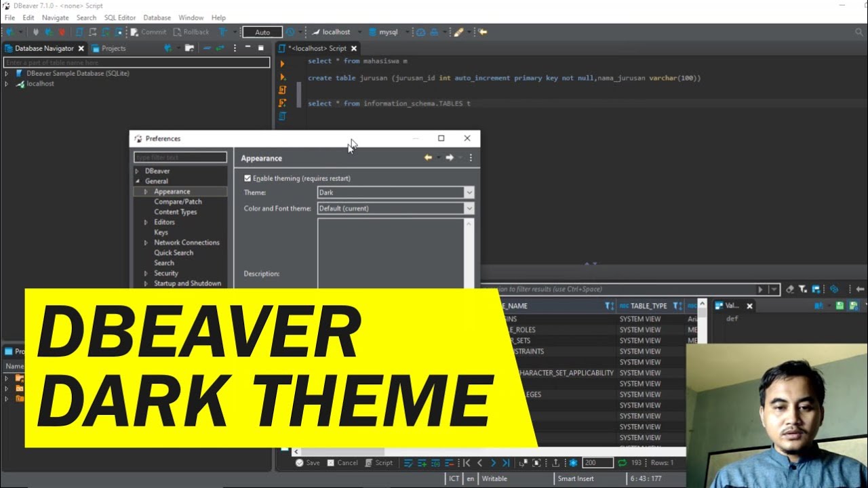The width and height of the screenshot is (868, 488).
Task: Click the Collapse All icon in Database Navigator
Action: [x=207, y=48]
